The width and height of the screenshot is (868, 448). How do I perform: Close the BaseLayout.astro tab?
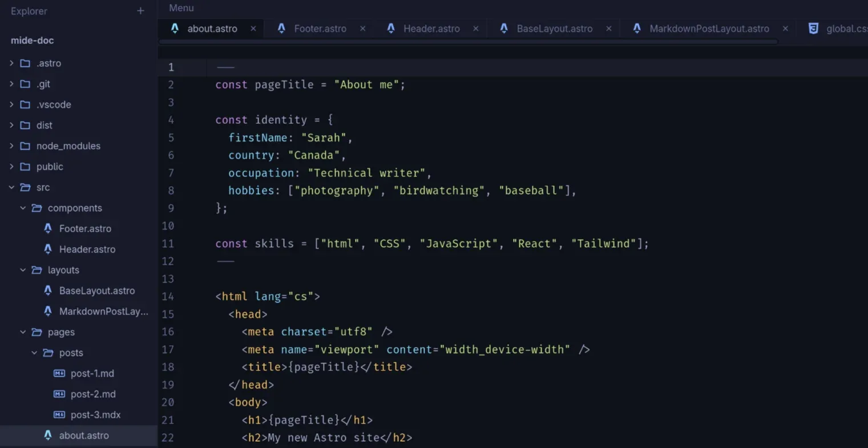pyautogui.click(x=609, y=29)
